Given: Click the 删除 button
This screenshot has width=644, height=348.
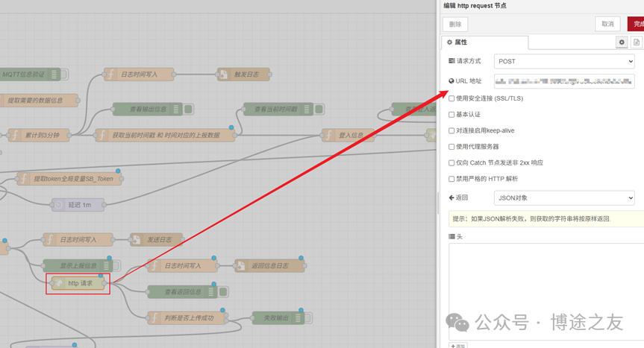Looking at the screenshot, I should tap(455, 24).
